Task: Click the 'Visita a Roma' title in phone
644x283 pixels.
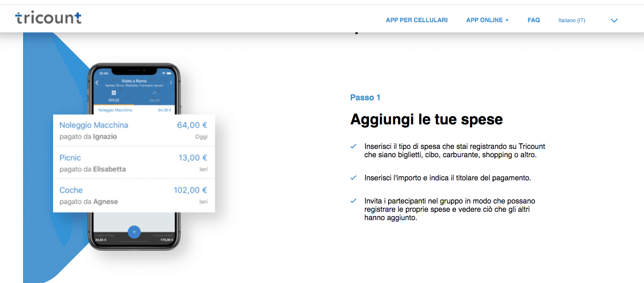Action: click(x=134, y=81)
